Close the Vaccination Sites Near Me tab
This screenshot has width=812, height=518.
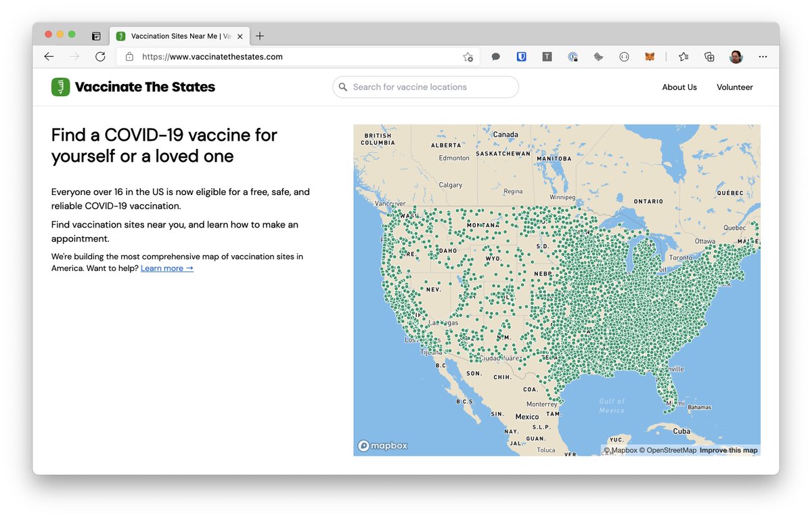[x=239, y=36]
